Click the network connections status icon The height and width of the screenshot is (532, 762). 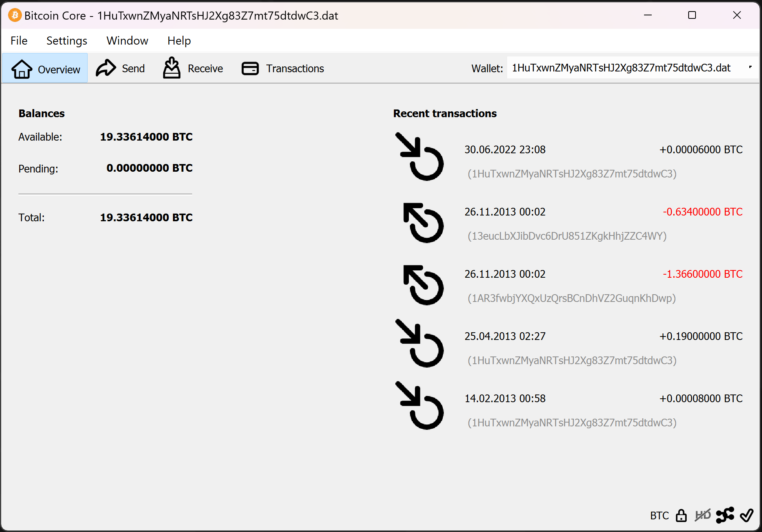tap(725, 515)
